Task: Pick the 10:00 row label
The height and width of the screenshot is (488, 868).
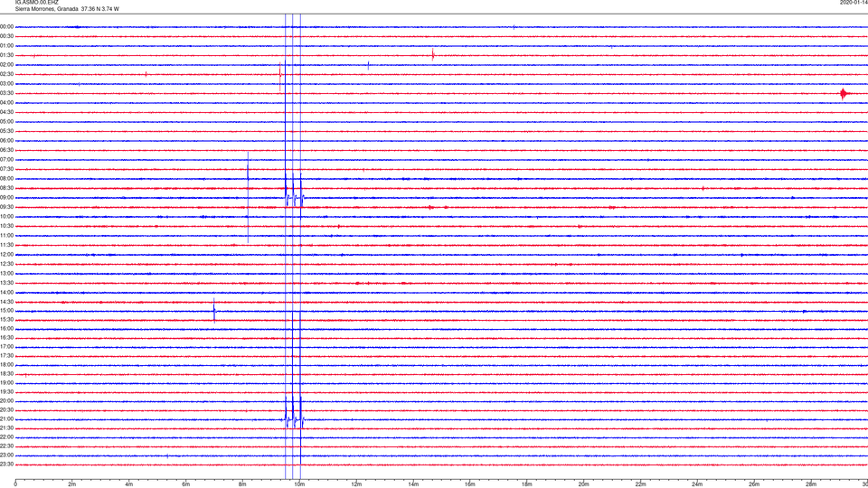Action: pyautogui.click(x=7, y=216)
